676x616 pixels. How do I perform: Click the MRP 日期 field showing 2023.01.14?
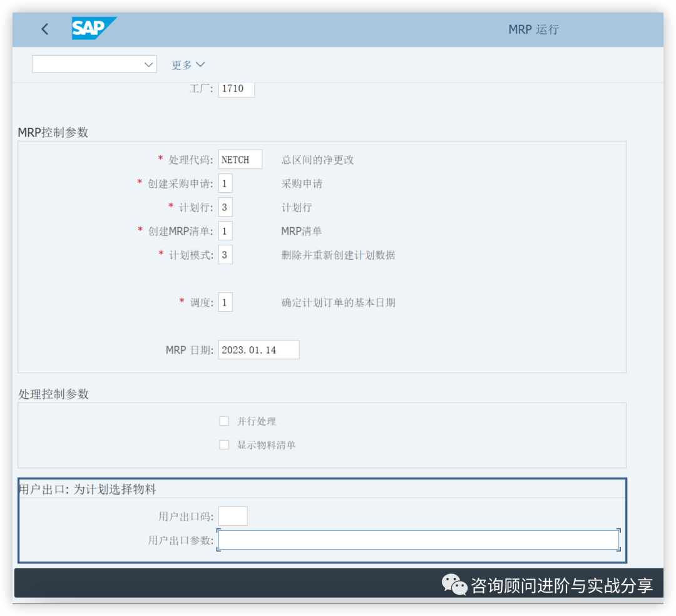pyautogui.click(x=258, y=349)
